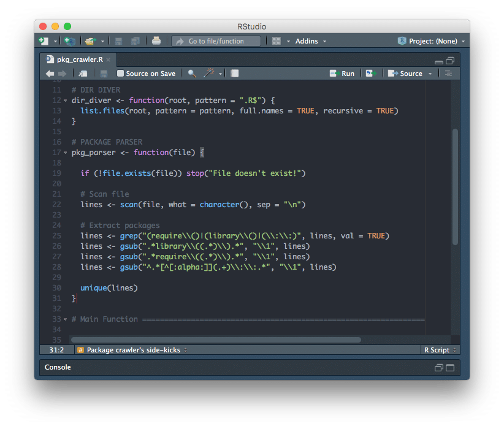Click the # Scan file comment
This screenshot has height=429, width=504.
(104, 194)
